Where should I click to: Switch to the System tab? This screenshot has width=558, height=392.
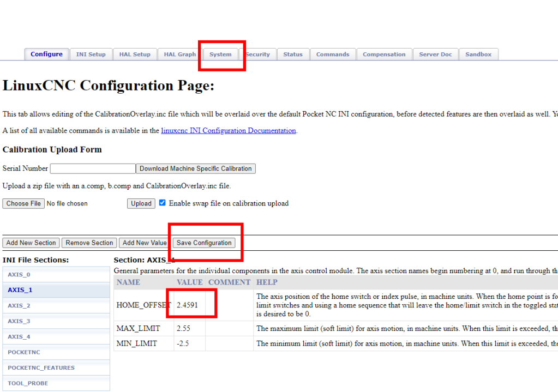(x=221, y=54)
